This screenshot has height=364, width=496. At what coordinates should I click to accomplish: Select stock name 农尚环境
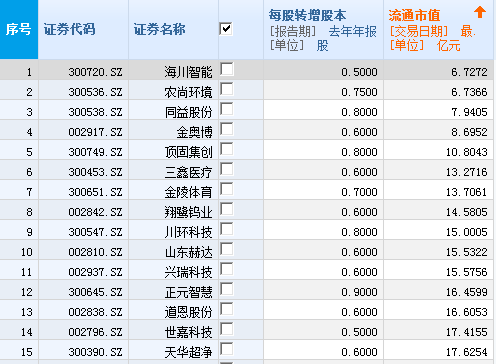[x=188, y=92]
